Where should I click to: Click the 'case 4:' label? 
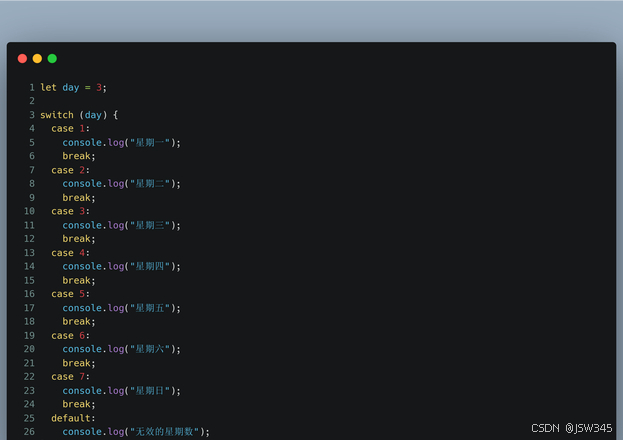[71, 253]
